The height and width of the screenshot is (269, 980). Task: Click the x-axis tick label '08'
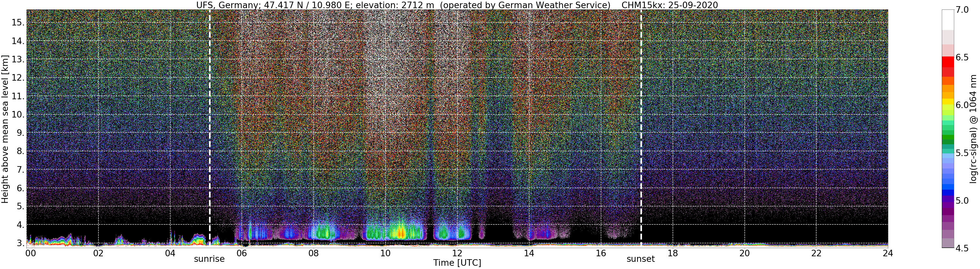pyautogui.click(x=313, y=253)
